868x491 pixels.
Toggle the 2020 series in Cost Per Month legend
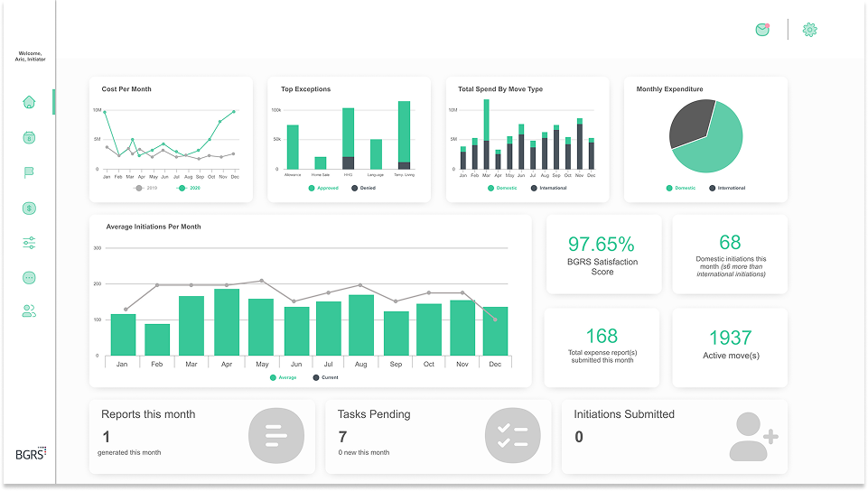click(189, 188)
